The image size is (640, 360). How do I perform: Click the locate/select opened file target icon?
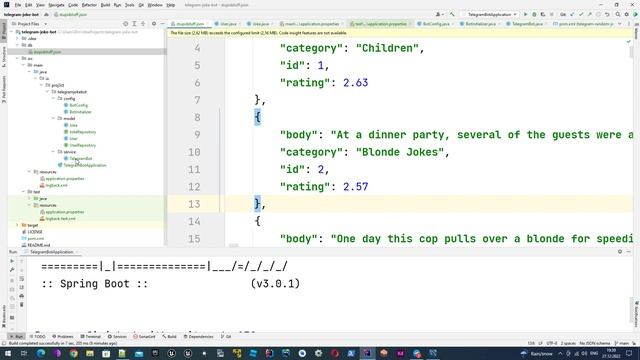pyautogui.click(x=125, y=24)
